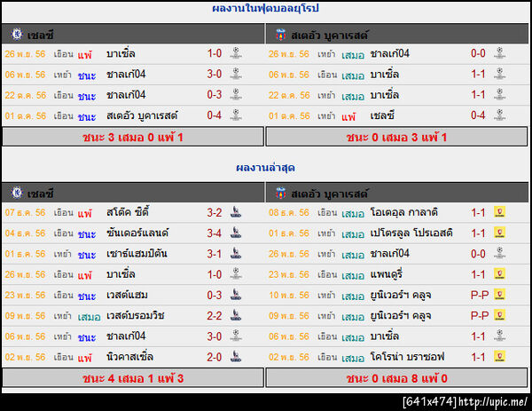Click the summary ชนะ 0 เสมอ 3 แพ้ 1
This screenshot has width=532, height=411.
pos(396,138)
